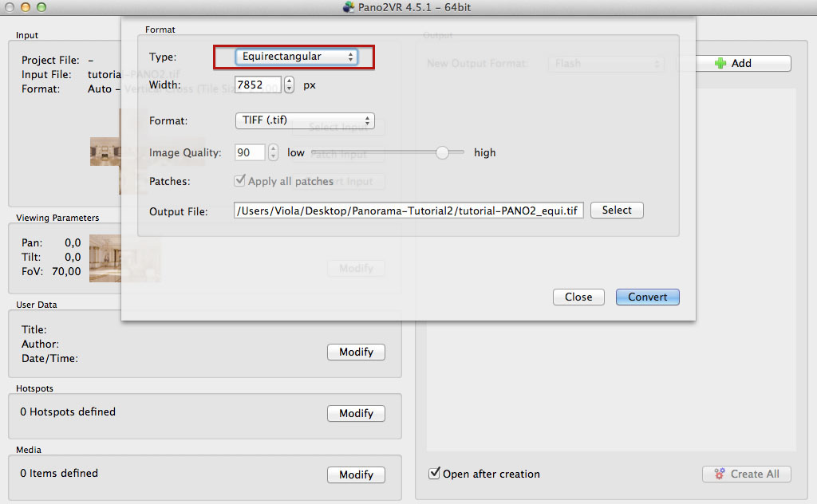
Task: Click the gears icon on Create All
Action: (720, 474)
